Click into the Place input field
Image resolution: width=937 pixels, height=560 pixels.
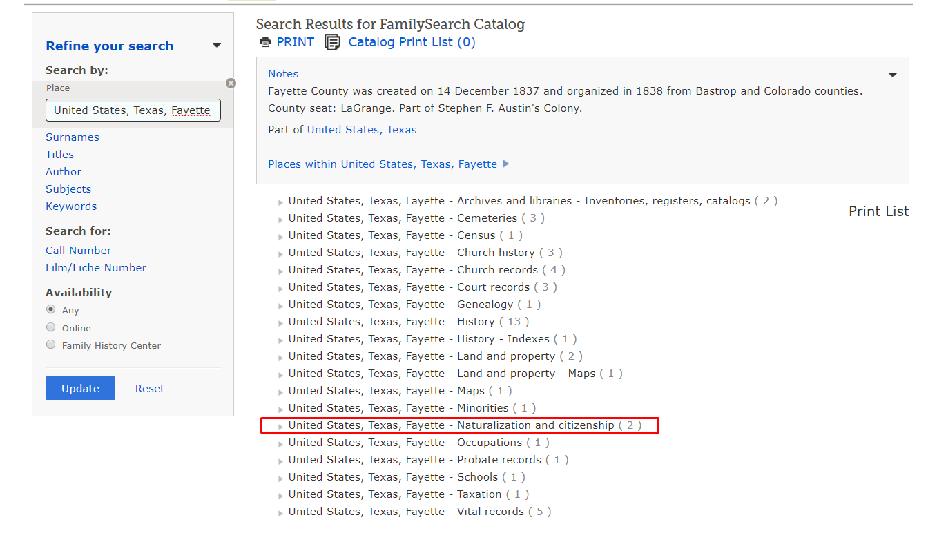133,110
